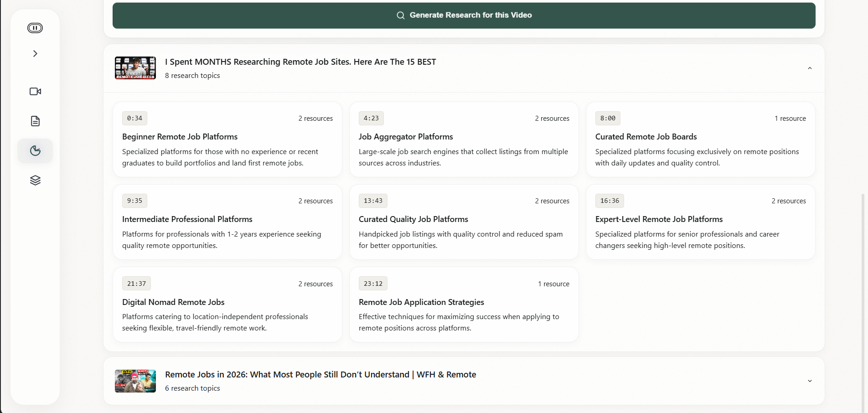Screen dimensions: 868x413
Task: Expand the Remote Jobs in 2026 video section
Action: 809,381
